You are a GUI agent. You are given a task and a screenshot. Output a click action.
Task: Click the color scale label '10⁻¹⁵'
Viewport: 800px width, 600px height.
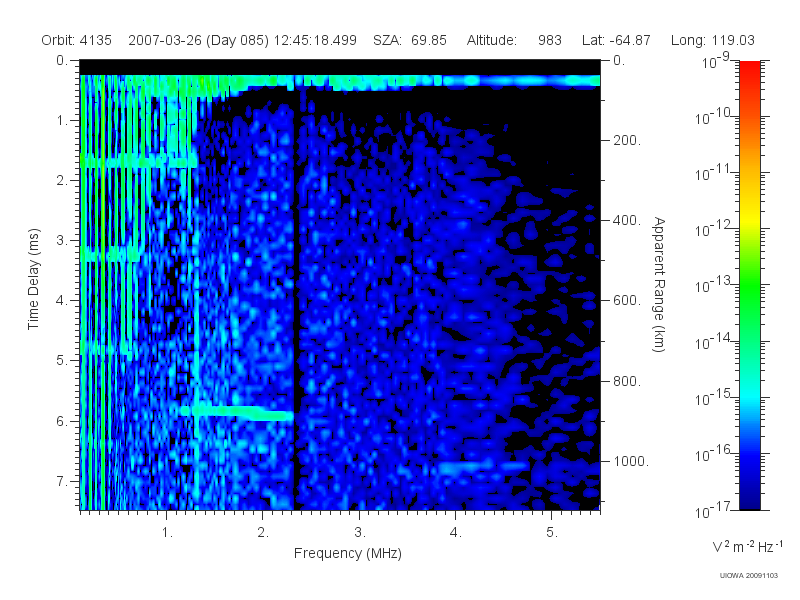(713, 398)
